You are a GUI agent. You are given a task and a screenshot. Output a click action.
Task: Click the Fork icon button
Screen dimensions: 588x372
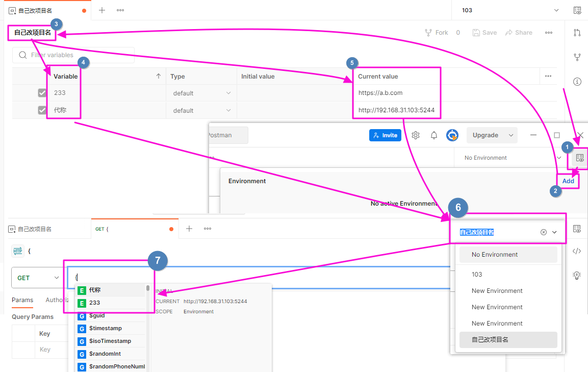(x=437, y=33)
